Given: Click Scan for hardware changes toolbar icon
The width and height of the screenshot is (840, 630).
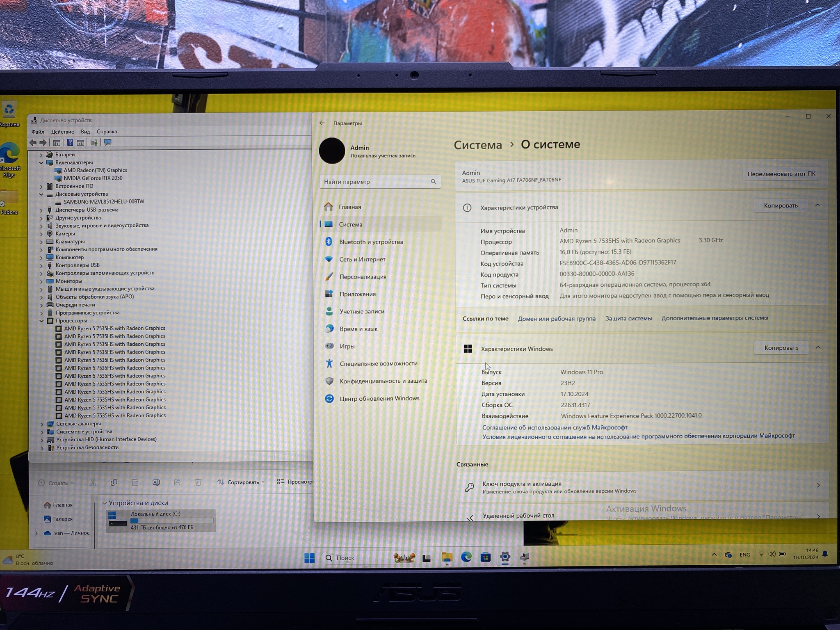Looking at the screenshot, I should click(x=108, y=142).
